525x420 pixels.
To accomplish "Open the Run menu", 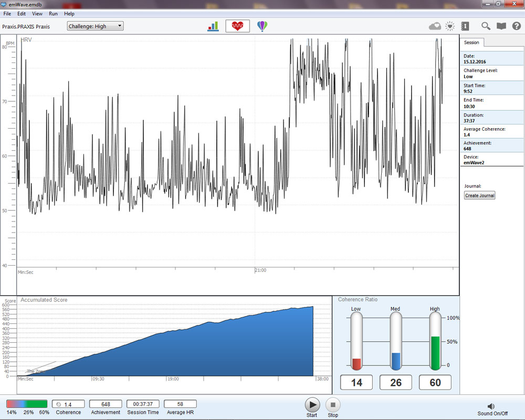I will pyautogui.click(x=53, y=14).
